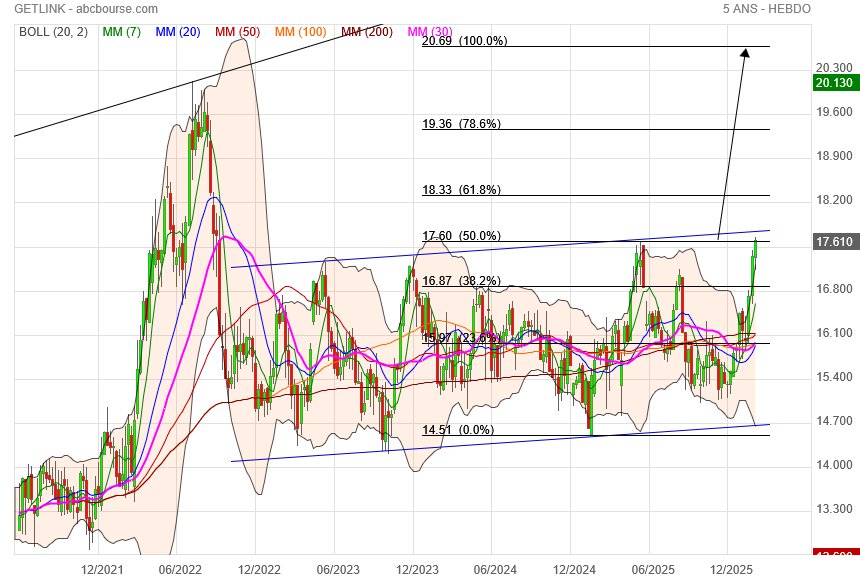Click the 12/2023 date axis label
The width and height of the screenshot is (860, 580).
coord(417,570)
